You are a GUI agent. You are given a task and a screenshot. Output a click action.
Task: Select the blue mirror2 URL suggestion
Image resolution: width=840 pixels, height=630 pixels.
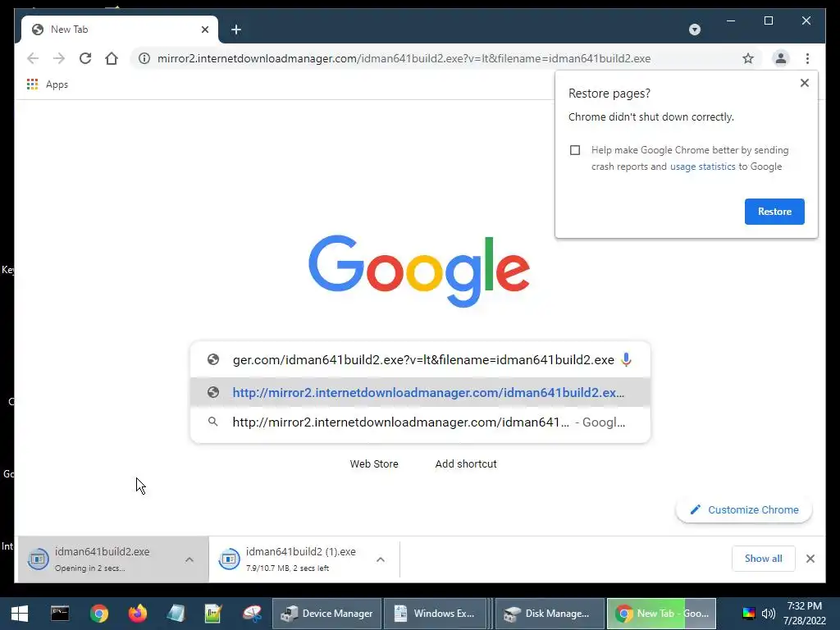click(x=420, y=393)
